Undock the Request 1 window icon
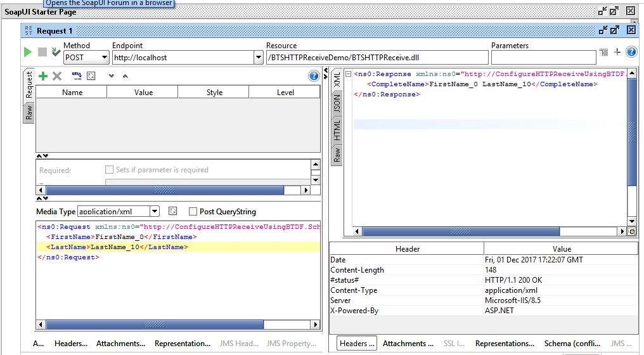 click(x=603, y=30)
